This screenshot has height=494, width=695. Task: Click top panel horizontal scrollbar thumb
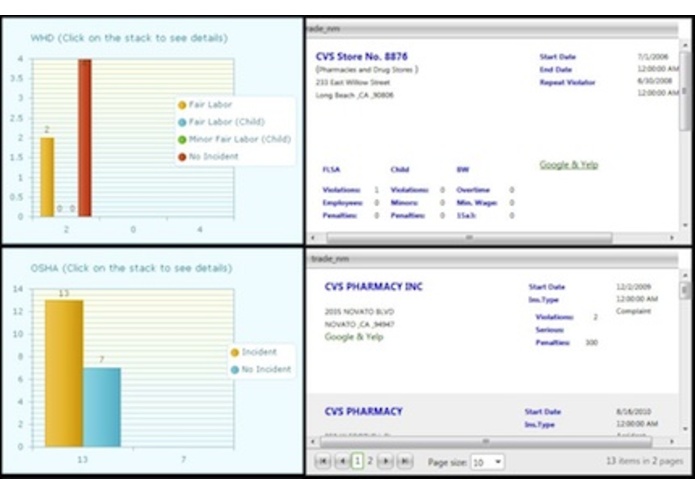pyautogui.click(x=469, y=238)
